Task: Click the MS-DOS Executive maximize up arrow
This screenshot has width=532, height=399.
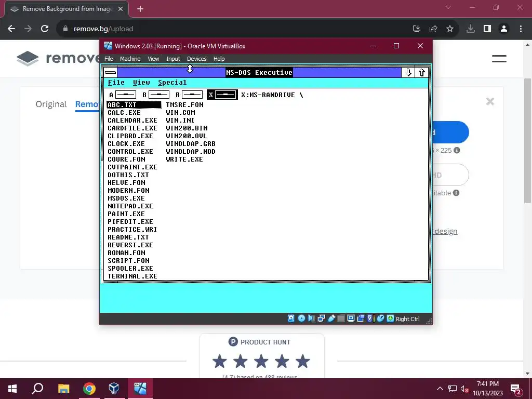Action: (x=421, y=72)
